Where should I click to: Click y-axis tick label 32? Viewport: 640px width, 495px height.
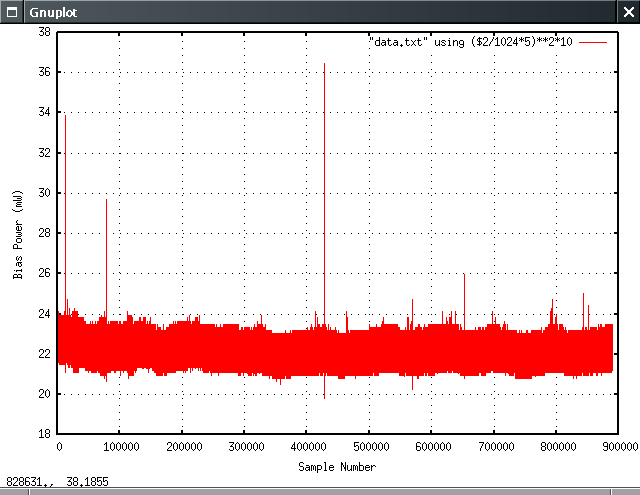pyautogui.click(x=44, y=153)
